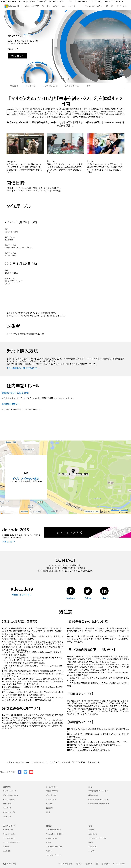Click the 2019 年 5 月 29 日 (水) timetable heading

21,222
